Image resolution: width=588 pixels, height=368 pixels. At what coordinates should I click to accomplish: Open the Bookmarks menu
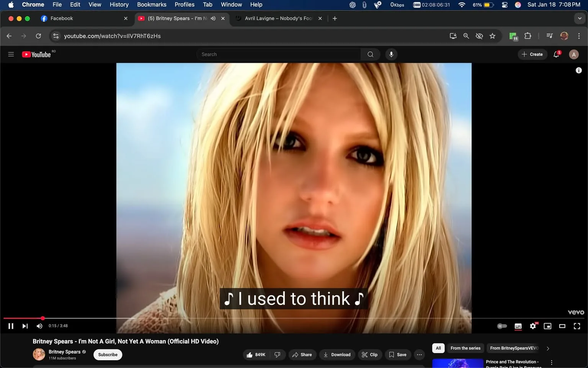point(152,5)
